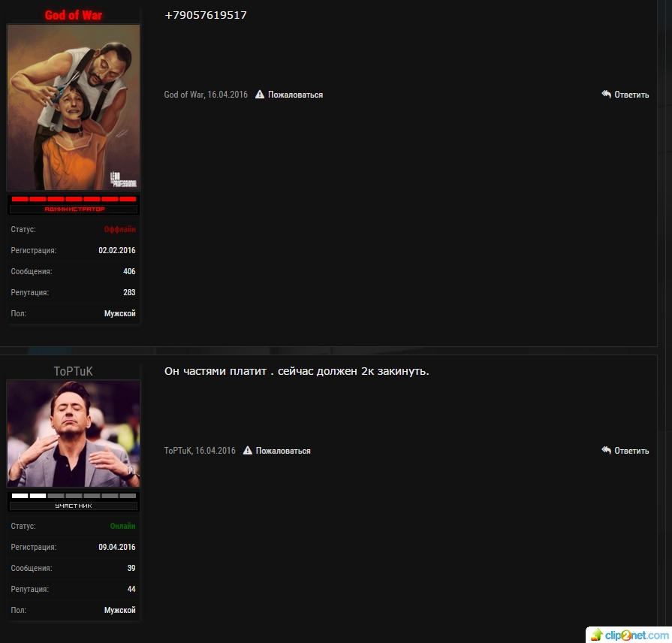The width and height of the screenshot is (672, 643).
Task: Report ToPTuK's post via 'Пожаловаться' text
Action: pyautogui.click(x=283, y=451)
